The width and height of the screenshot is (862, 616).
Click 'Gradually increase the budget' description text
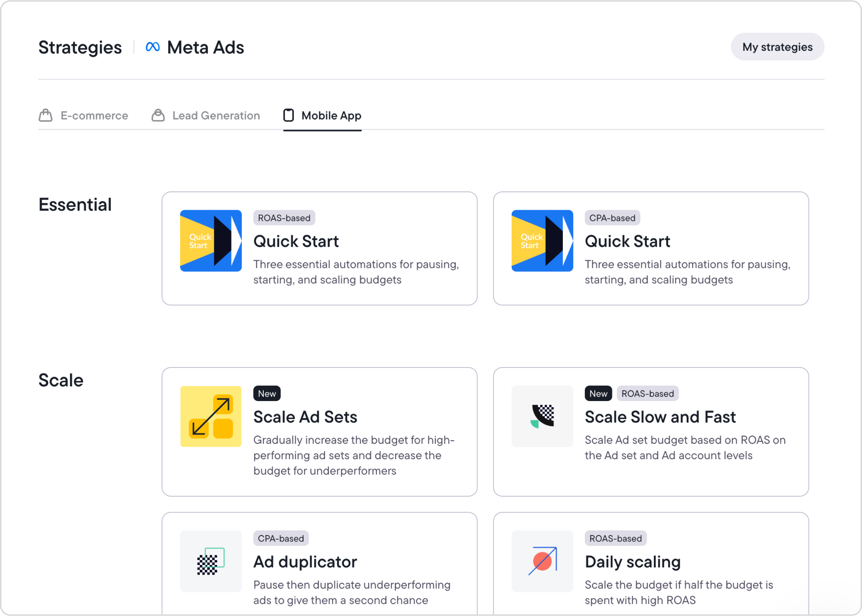[354, 455]
